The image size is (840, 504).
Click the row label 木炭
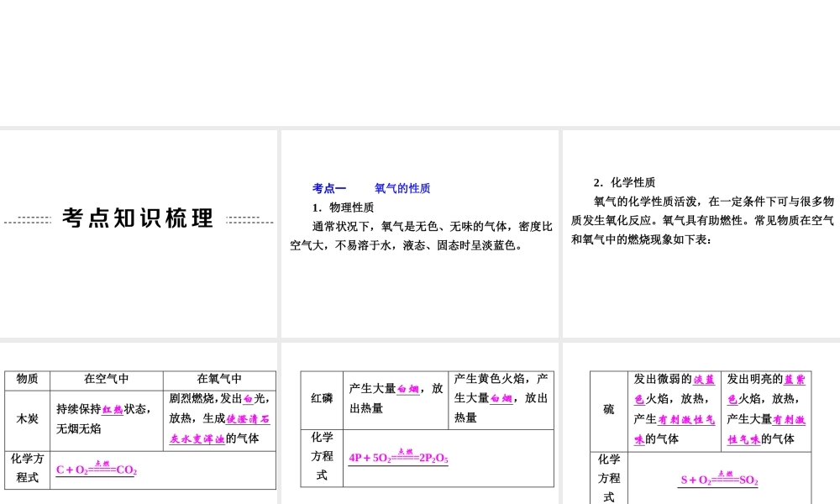pos(28,419)
